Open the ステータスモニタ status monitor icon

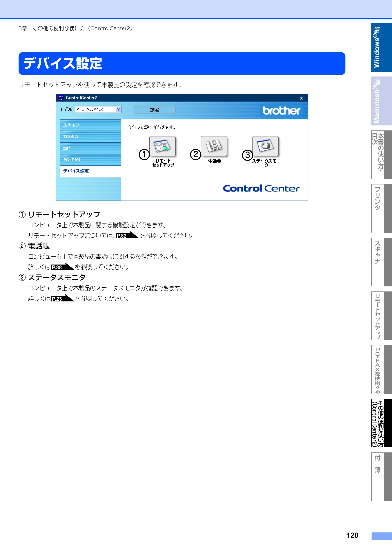[x=265, y=146]
